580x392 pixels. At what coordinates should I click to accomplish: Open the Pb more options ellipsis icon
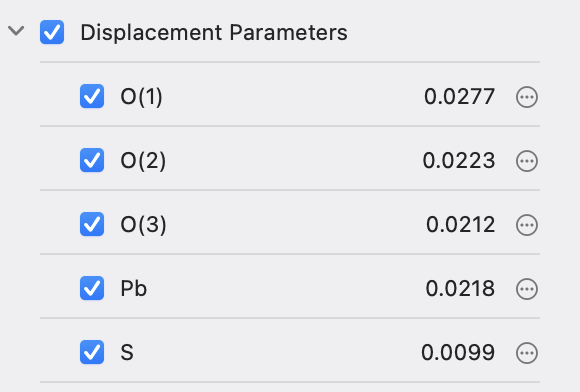click(x=527, y=289)
